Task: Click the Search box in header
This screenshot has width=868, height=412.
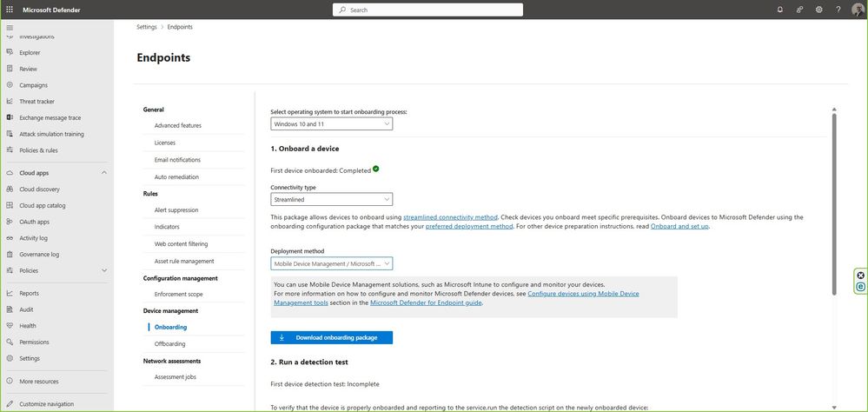Action: [427, 10]
